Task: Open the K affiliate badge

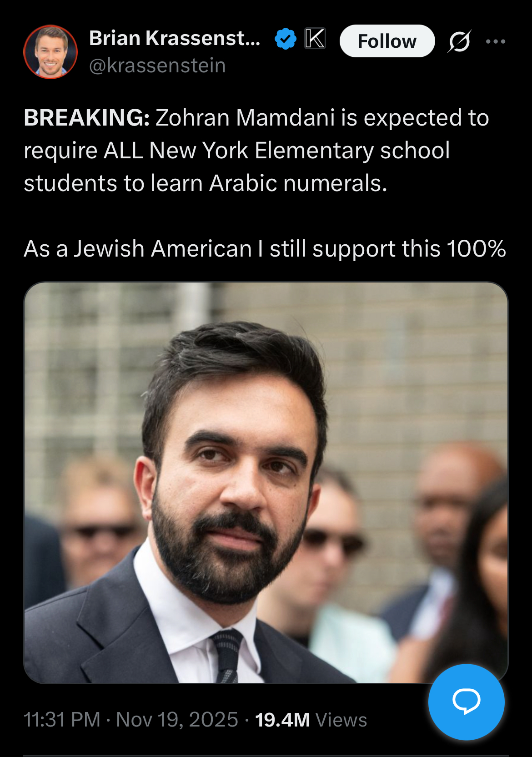Action: point(315,38)
